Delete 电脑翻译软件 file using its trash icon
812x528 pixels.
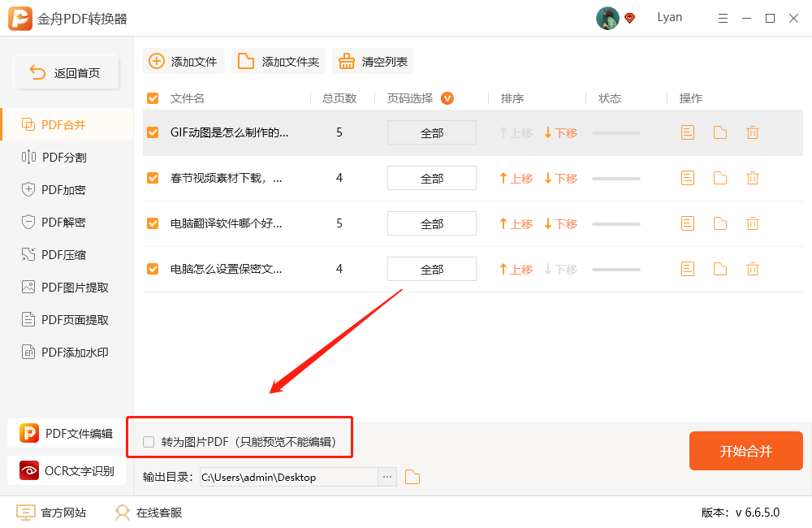point(752,223)
